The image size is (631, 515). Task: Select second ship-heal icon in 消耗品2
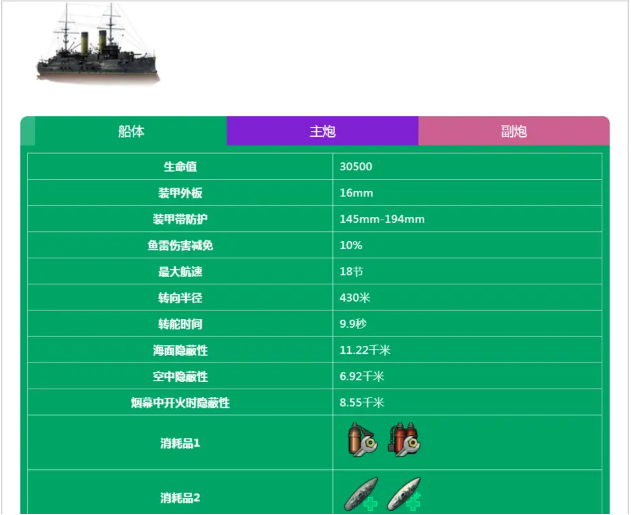click(404, 495)
